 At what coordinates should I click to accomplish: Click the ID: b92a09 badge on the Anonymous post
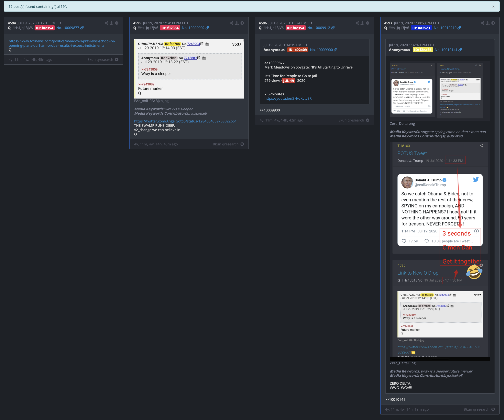(298, 50)
